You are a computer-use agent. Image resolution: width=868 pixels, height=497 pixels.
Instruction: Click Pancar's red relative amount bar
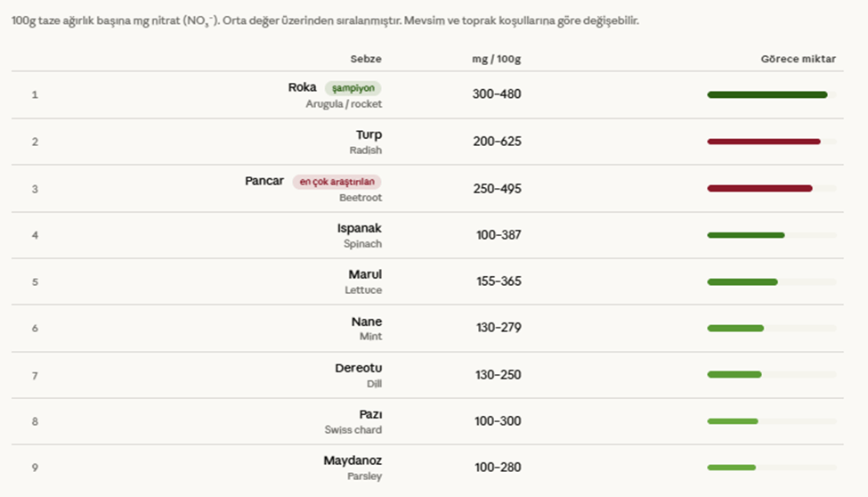tap(759, 188)
